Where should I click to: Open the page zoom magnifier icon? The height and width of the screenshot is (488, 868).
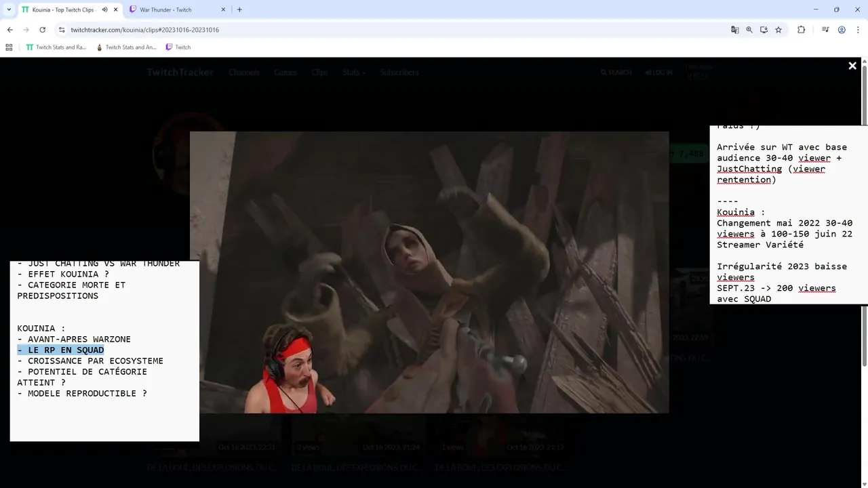[x=749, y=30]
